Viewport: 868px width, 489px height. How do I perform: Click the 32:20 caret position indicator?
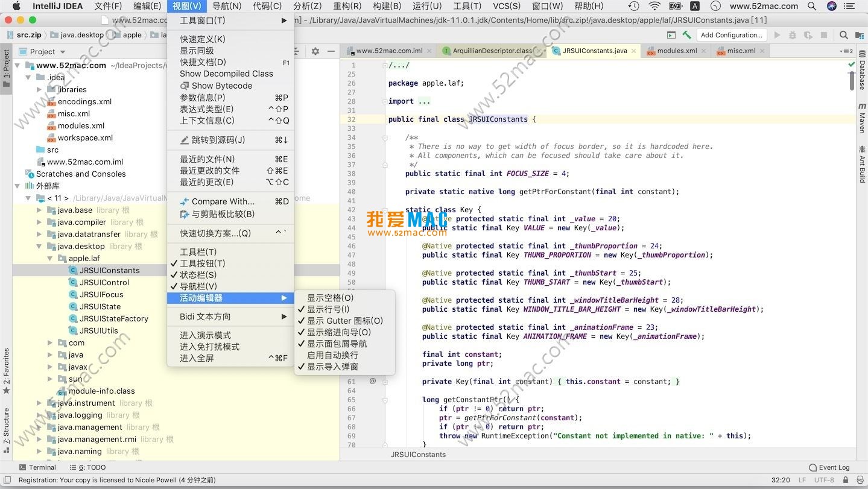click(x=781, y=480)
